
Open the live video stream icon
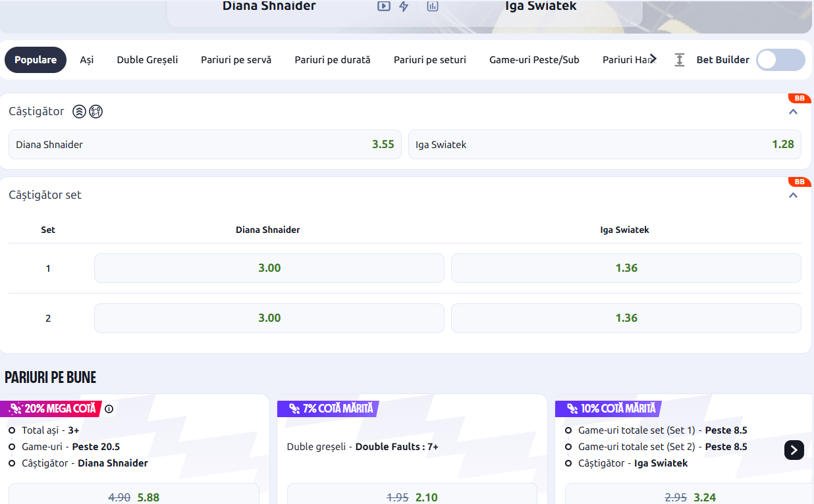(x=383, y=6)
